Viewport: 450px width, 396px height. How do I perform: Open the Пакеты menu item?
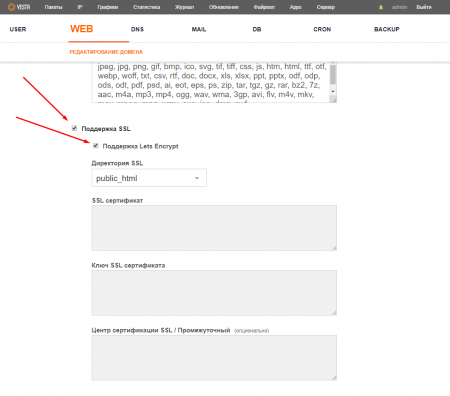[53, 7]
